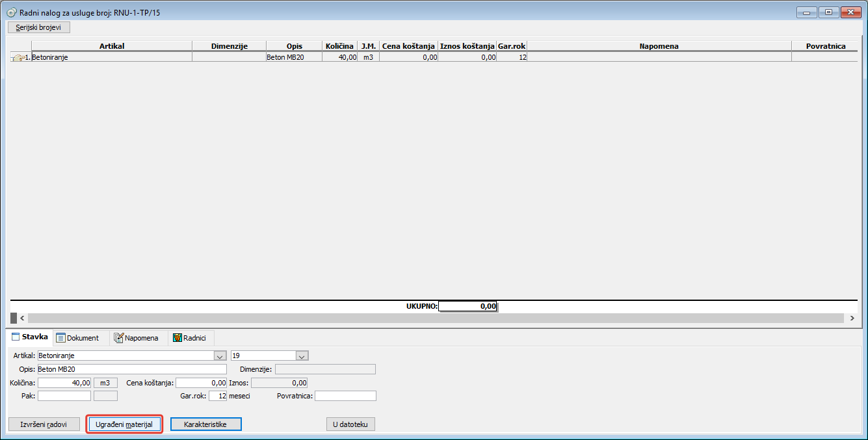Screen dimensions: 868x440
Task: Click the J.M. column header
Action: 368,46
